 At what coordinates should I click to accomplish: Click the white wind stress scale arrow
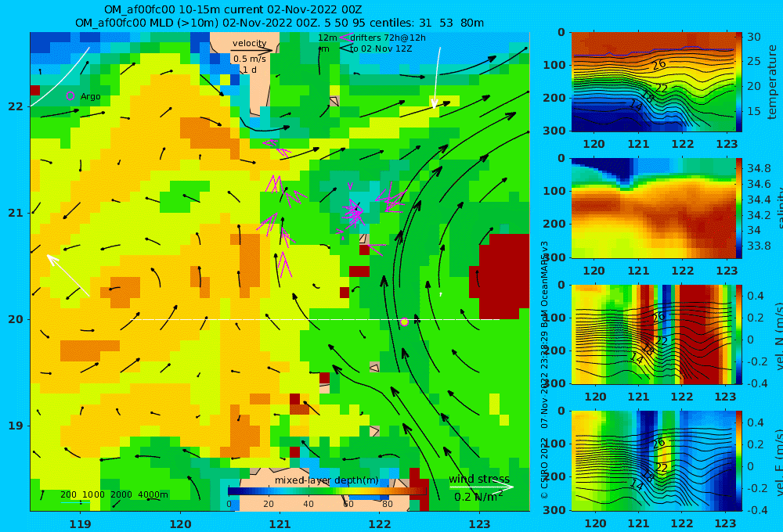tap(482, 487)
